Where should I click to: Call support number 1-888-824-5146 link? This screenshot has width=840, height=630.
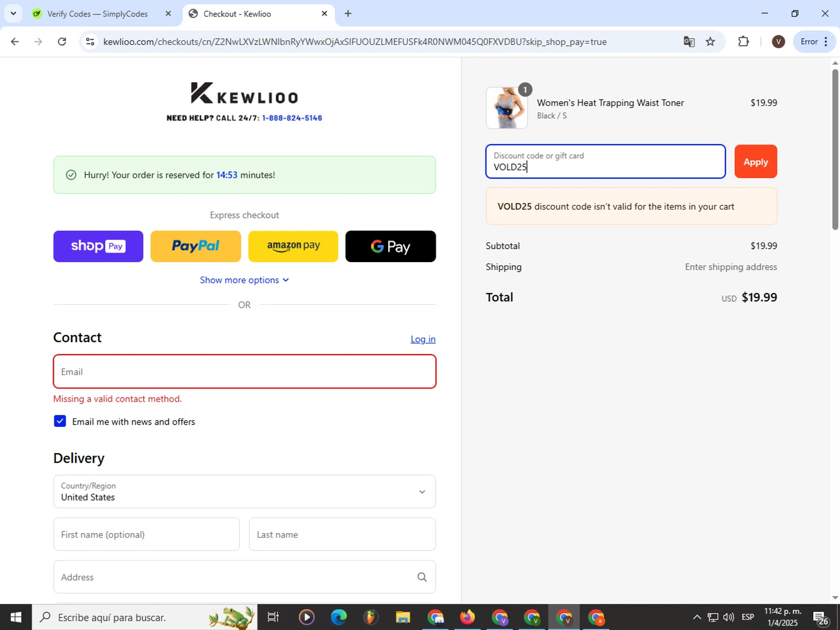292,118
